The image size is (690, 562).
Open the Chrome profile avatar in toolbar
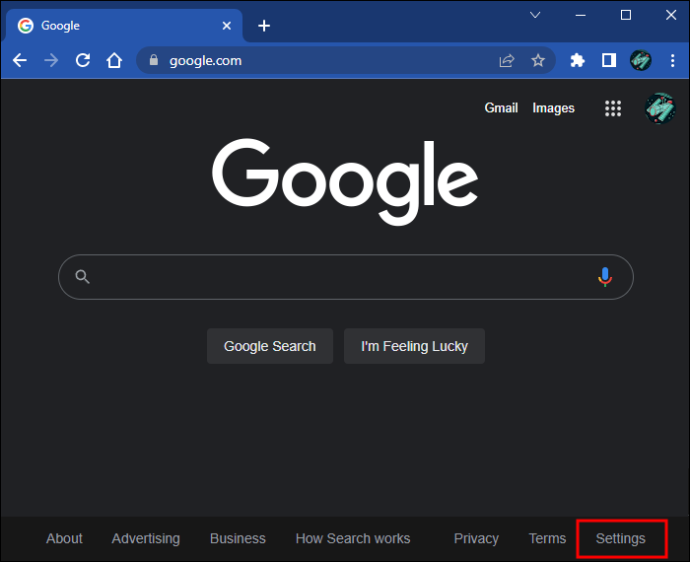[x=641, y=60]
